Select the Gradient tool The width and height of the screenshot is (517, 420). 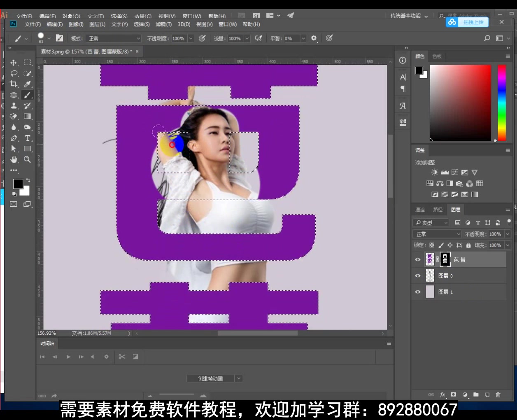28,116
